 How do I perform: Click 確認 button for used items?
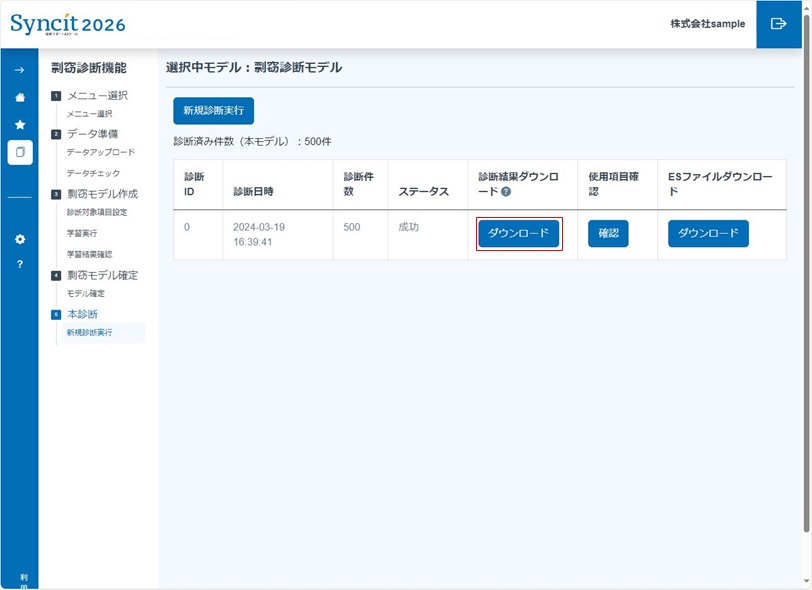[608, 234]
